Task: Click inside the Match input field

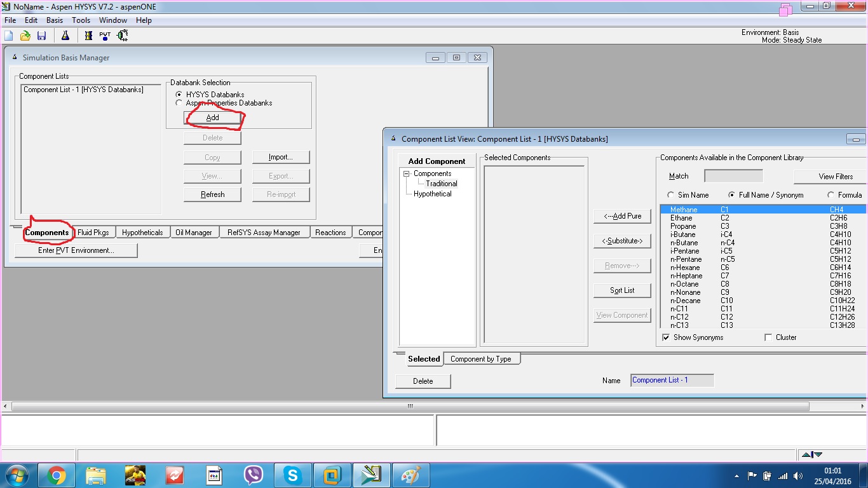Action: pyautogui.click(x=734, y=175)
